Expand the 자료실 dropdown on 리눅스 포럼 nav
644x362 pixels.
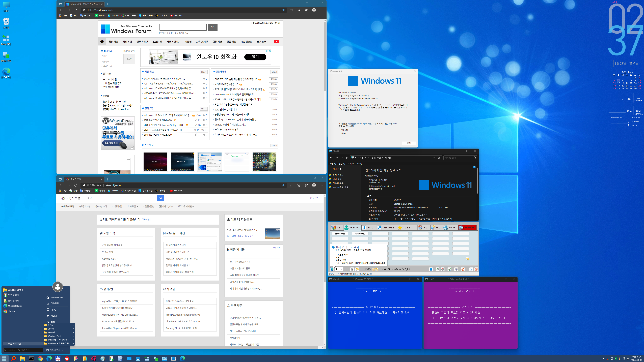[132, 206]
